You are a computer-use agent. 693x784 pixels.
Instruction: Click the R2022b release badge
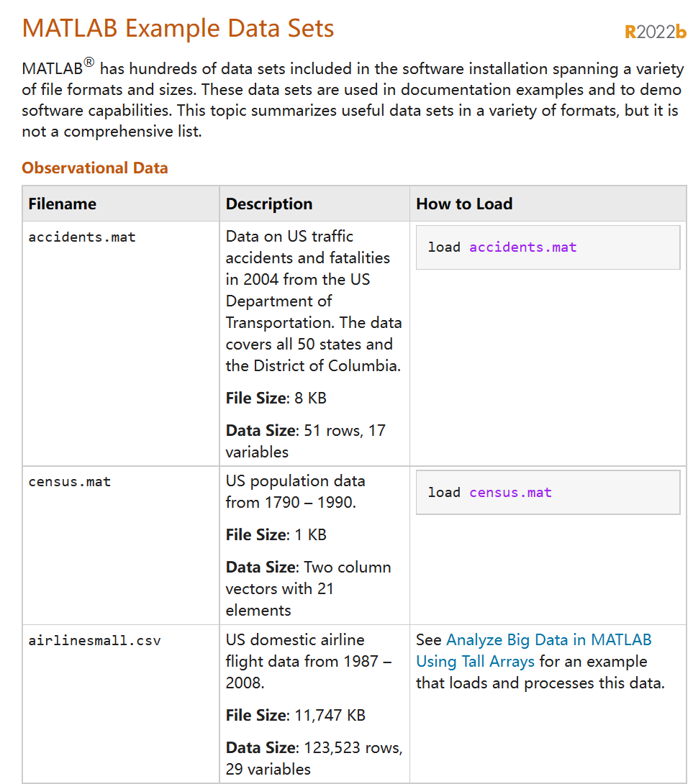tap(656, 32)
